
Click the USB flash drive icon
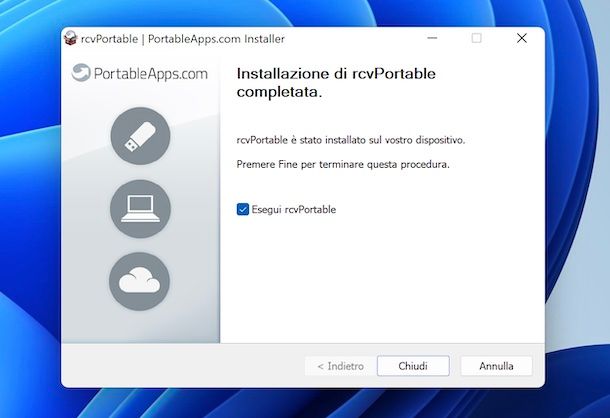[140, 136]
